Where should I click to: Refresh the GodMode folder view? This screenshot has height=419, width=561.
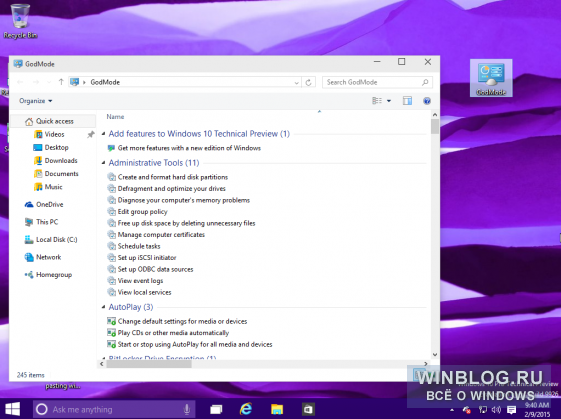[x=308, y=82]
